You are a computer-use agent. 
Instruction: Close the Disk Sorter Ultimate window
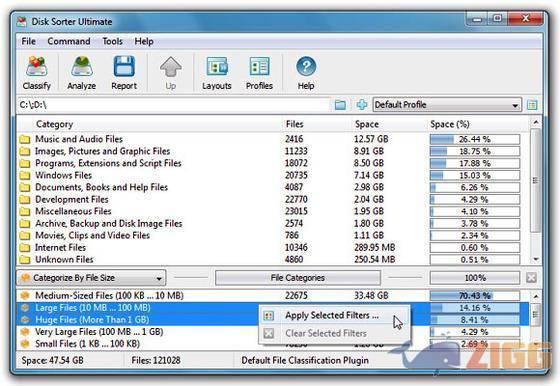coord(526,19)
